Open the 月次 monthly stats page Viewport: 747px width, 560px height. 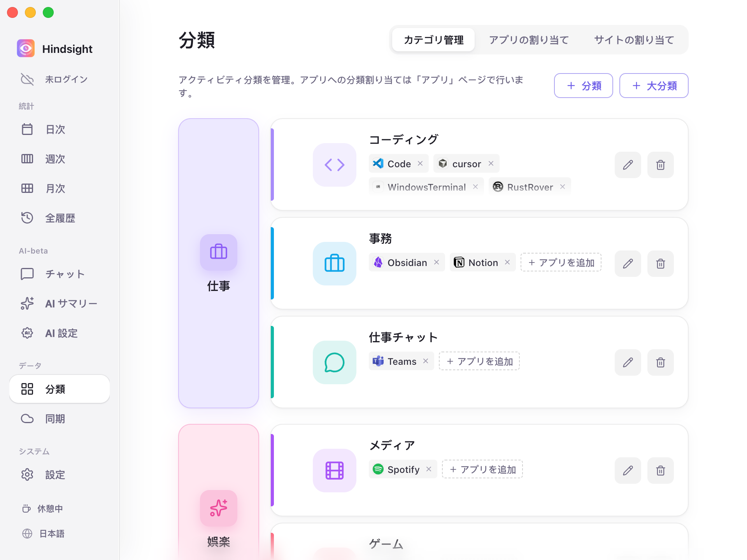coord(60,189)
